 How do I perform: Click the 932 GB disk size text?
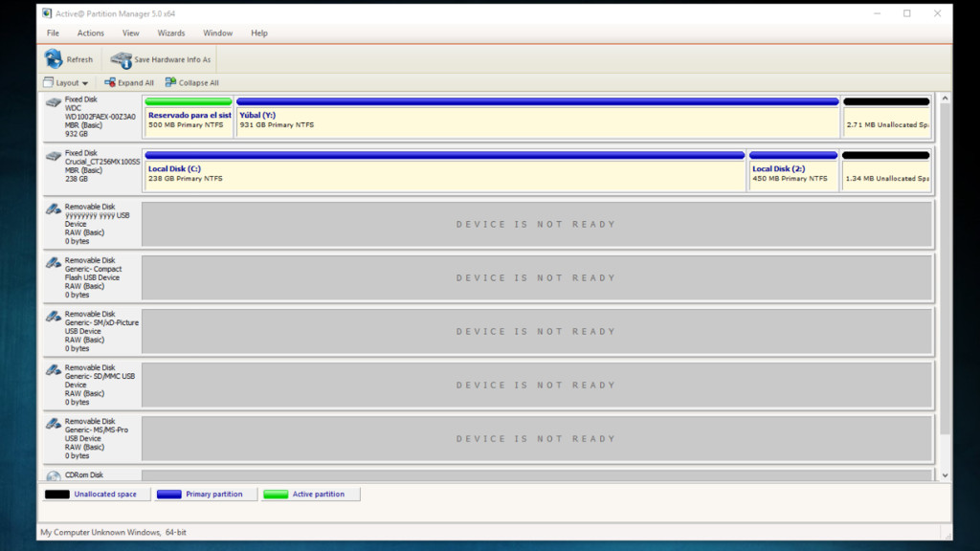tap(77, 134)
